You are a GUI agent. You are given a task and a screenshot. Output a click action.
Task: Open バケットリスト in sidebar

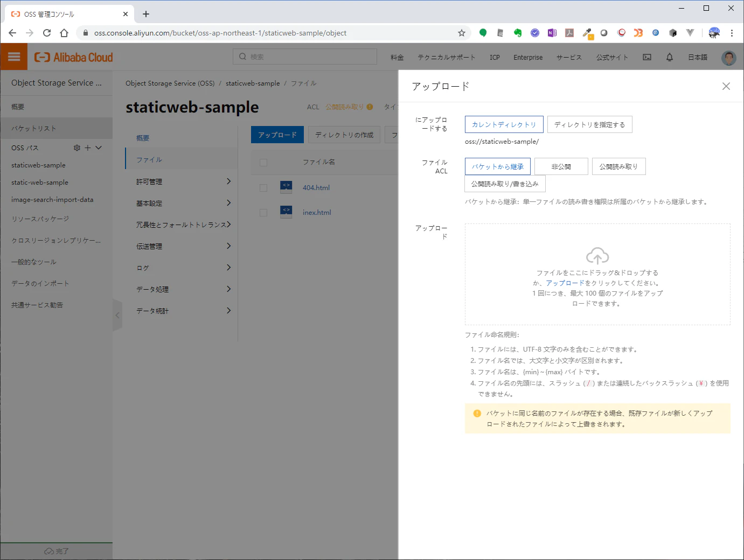point(57,128)
